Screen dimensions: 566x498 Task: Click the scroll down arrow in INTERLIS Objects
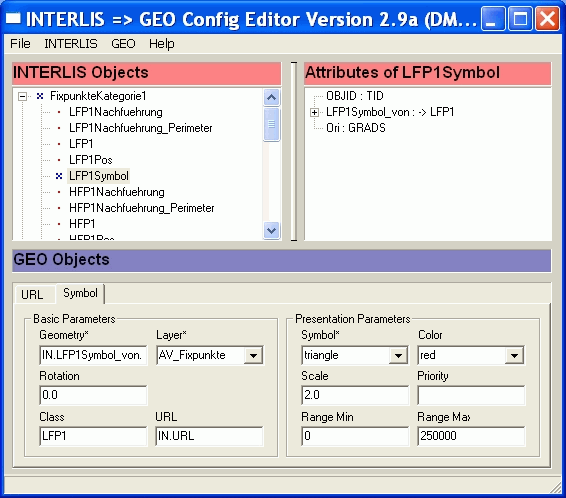tap(271, 230)
